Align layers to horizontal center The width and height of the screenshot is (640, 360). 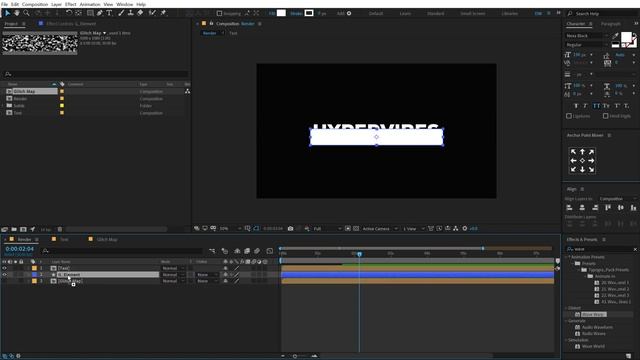pyautogui.click(x=582, y=208)
